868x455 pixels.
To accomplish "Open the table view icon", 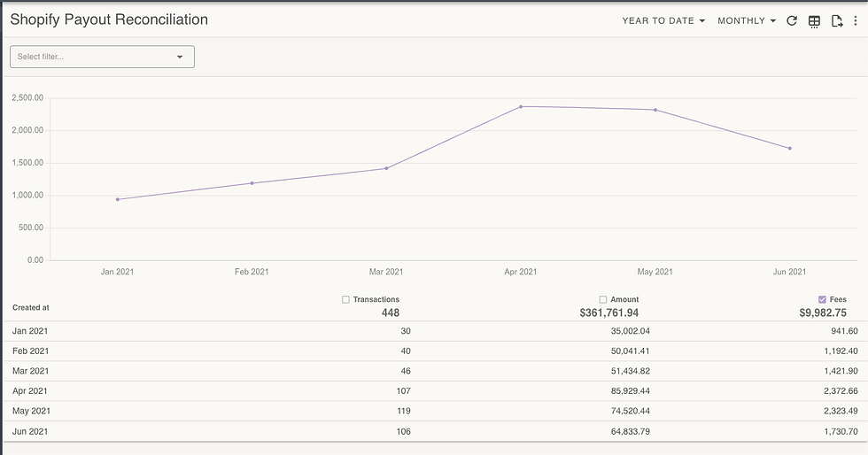I will click(814, 21).
